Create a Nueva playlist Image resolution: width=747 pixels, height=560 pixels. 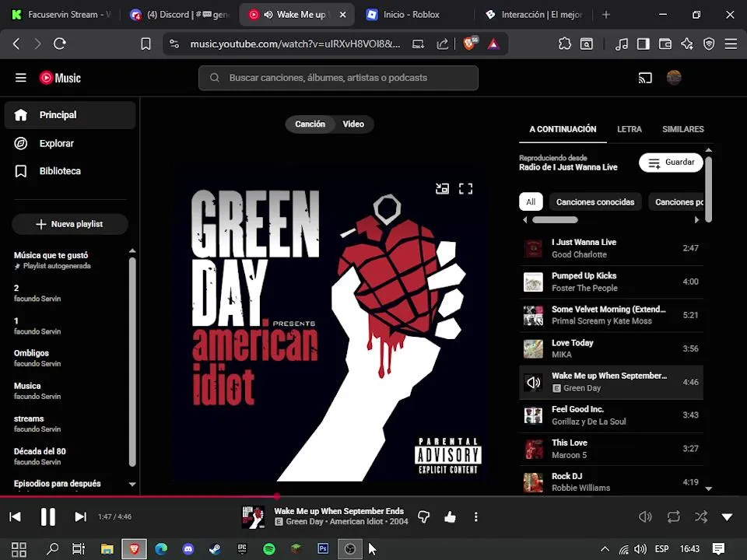click(x=70, y=224)
